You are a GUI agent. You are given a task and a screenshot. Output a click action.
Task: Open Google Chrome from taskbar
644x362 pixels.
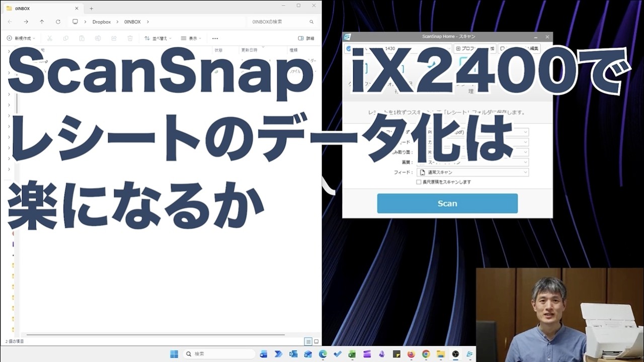pyautogui.click(x=426, y=354)
